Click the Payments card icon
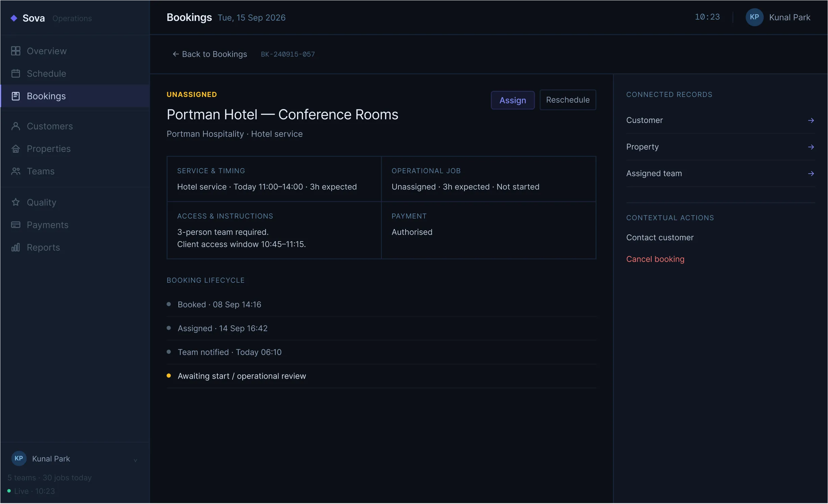Viewport: 828px width, 504px height. click(16, 225)
